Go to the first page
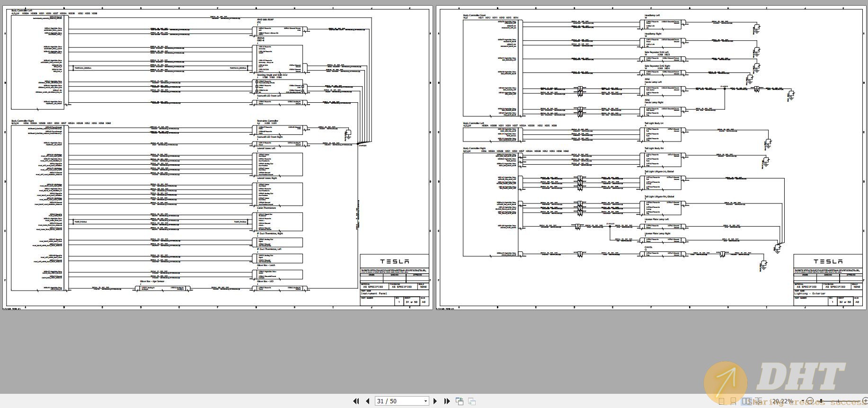This screenshot has width=868, height=408. click(x=356, y=401)
